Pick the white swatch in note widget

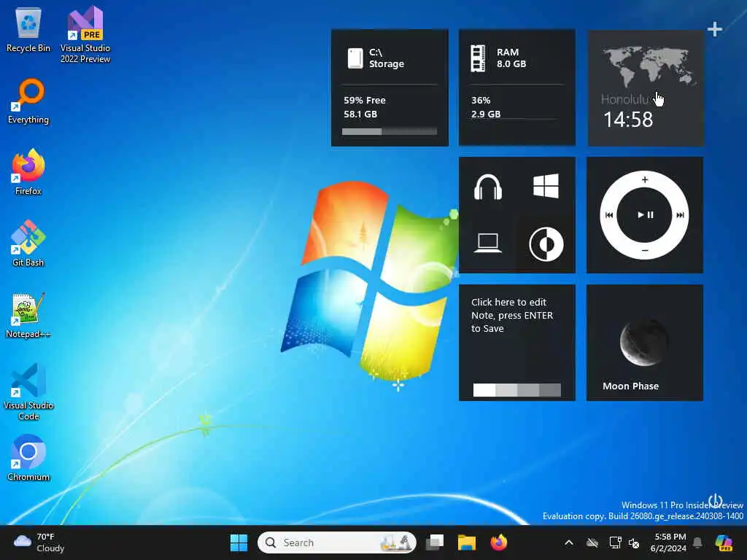[x=484, y=390]
